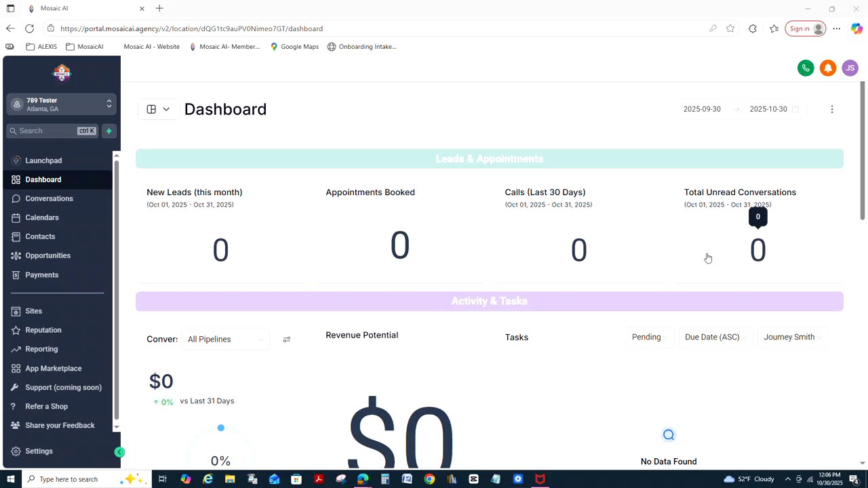Open the MosaicAI bookmarks folder
The width and height of the screenshot is (868, 488).
[85, 47]
